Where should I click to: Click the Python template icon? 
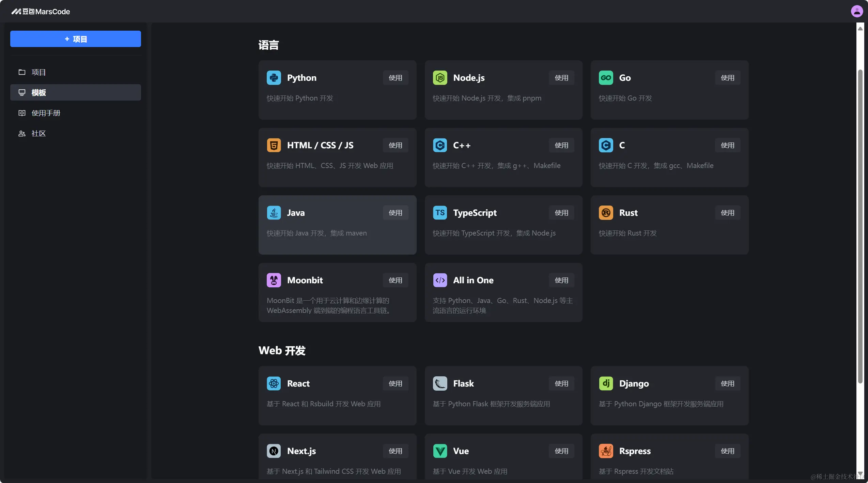(x=274, y=78)
